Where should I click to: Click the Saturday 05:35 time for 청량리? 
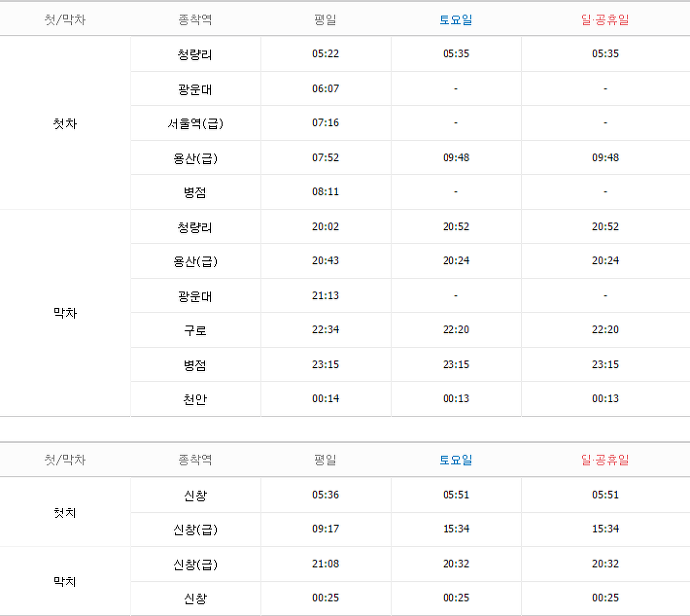click(455, 53)
